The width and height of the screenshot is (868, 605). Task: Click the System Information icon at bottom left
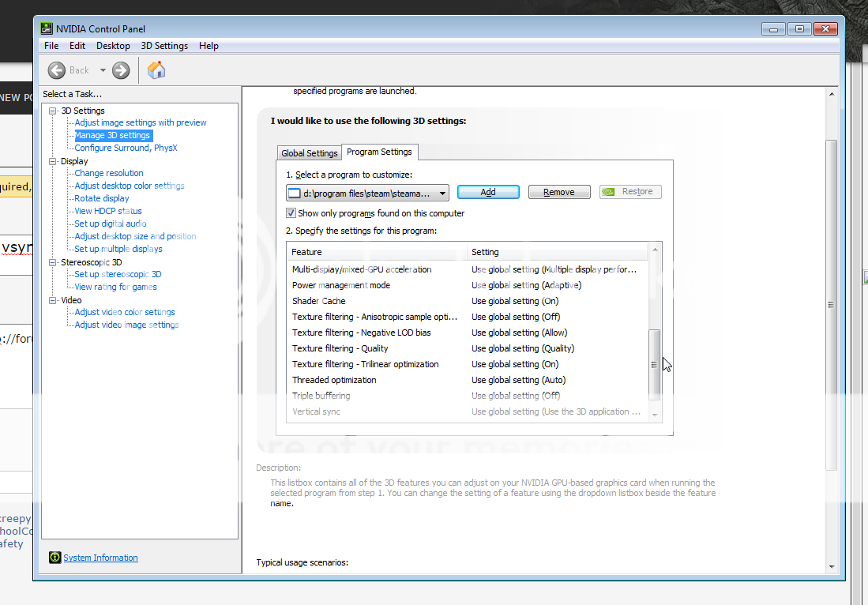point(54,558)
